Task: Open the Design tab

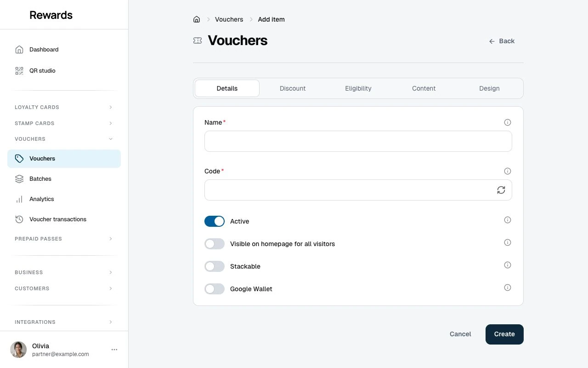Action: (x=489, y=88)
